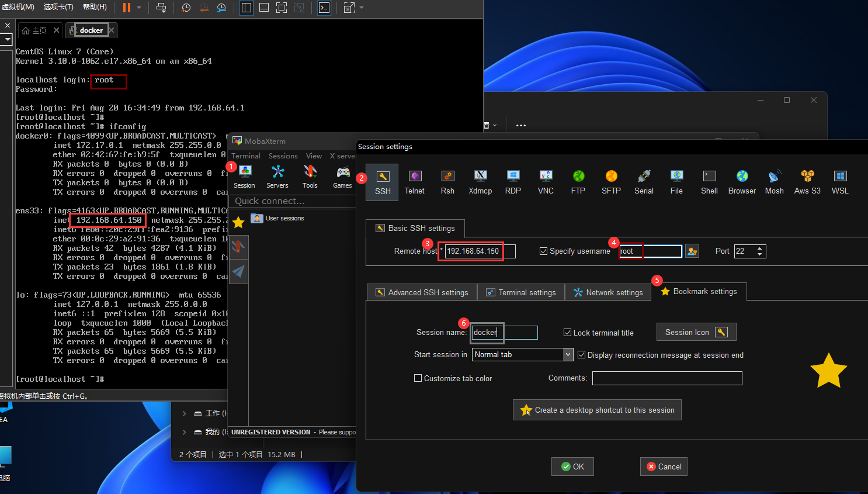Click the yellow star sidebar icon in MobaXterm

(238, 223)
